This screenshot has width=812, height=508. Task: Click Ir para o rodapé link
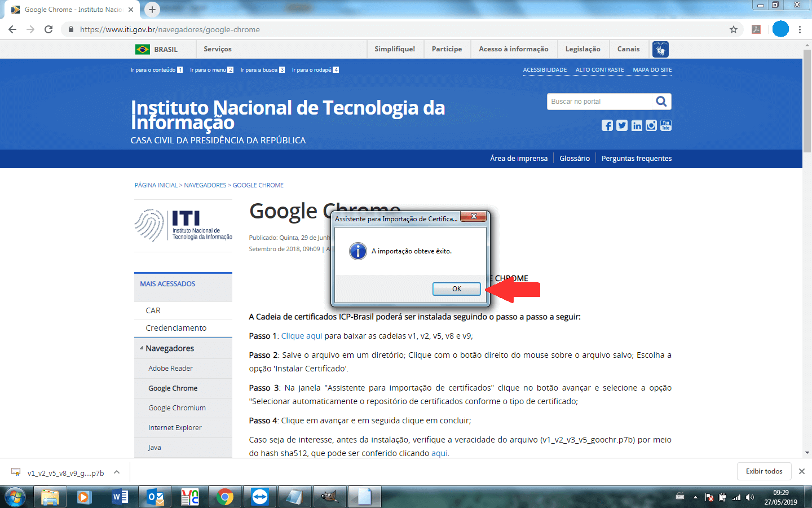point(315,70)
